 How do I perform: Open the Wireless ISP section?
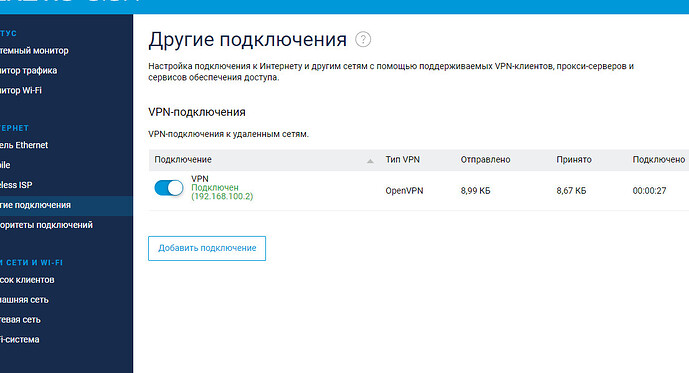(x=16, y=185)
